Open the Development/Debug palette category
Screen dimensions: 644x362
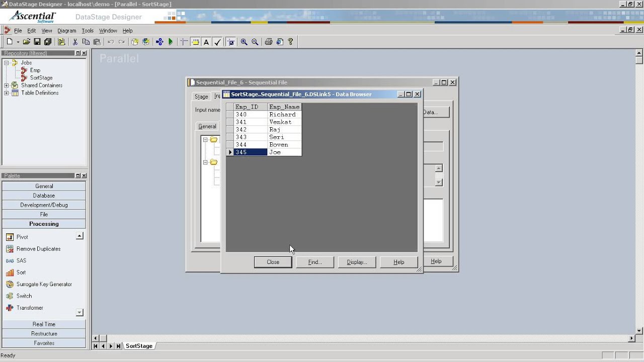click(44, 205)
